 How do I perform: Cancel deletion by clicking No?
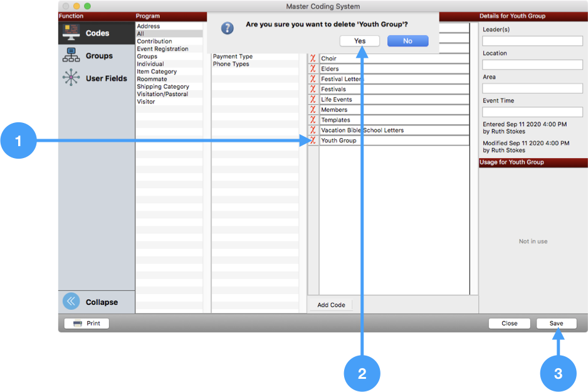pos(407,41)
